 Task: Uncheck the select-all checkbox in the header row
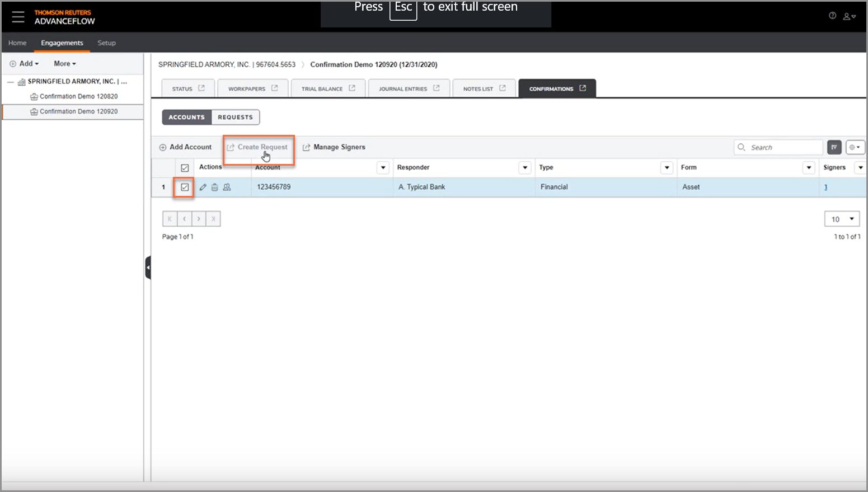[x=184, y=167]
